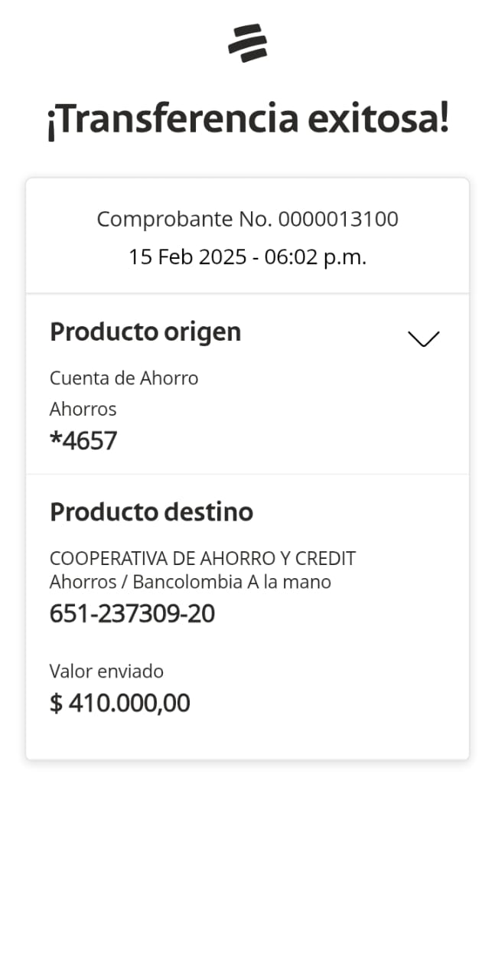Image resolution: width=495 pixels, height=980 pixels.
Task: Select the amount 410.000,00
Action: [x=129, y=703]
